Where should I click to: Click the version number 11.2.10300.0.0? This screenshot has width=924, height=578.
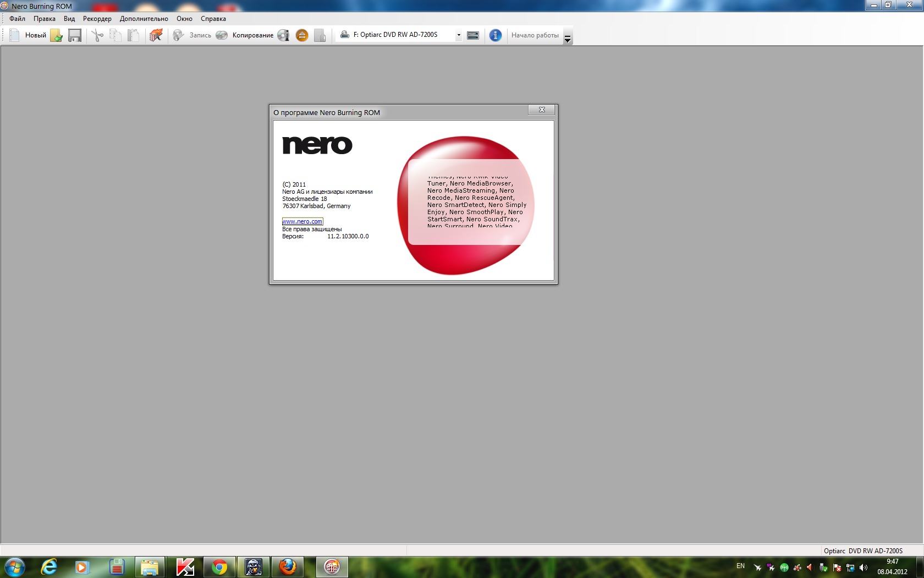tap(348, 236)
